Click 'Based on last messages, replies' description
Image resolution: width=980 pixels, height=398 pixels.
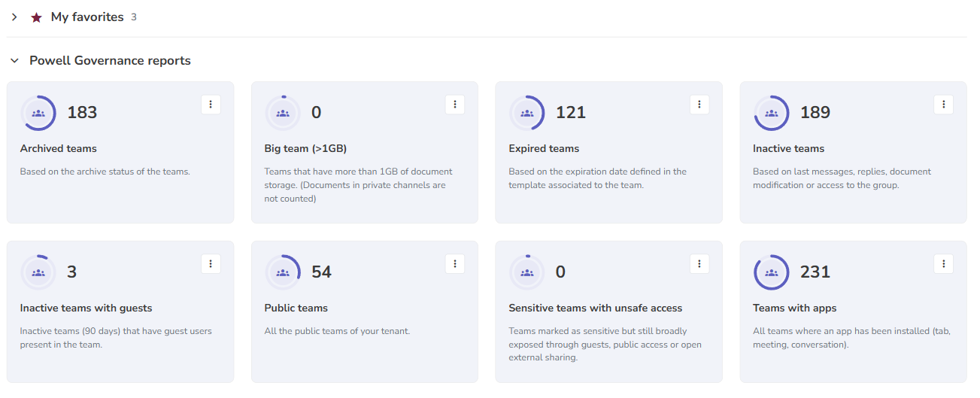click(842, 178)
